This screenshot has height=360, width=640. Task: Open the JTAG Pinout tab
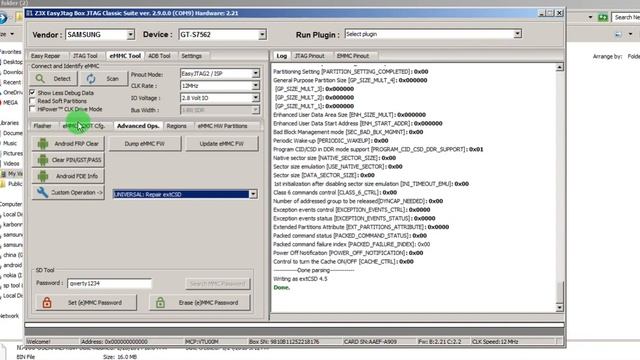click(309, 56)
